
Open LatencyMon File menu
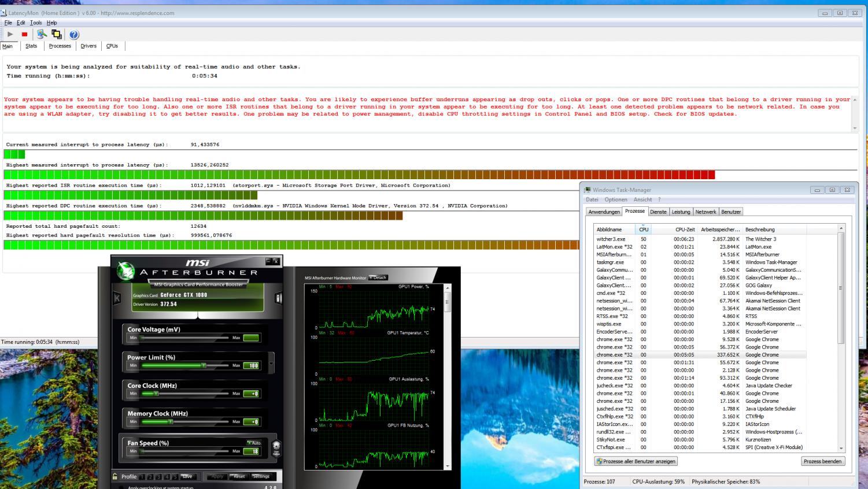click(8, 23)
